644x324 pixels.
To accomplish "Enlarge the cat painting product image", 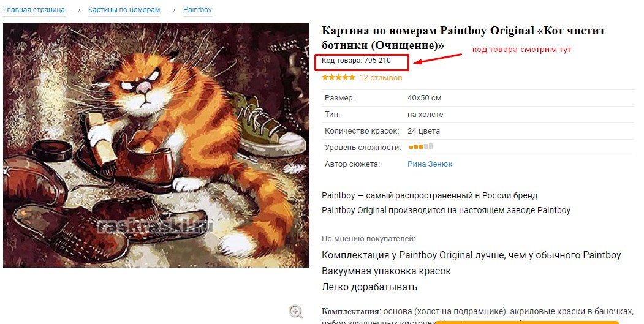I will (x=156, y=145).
